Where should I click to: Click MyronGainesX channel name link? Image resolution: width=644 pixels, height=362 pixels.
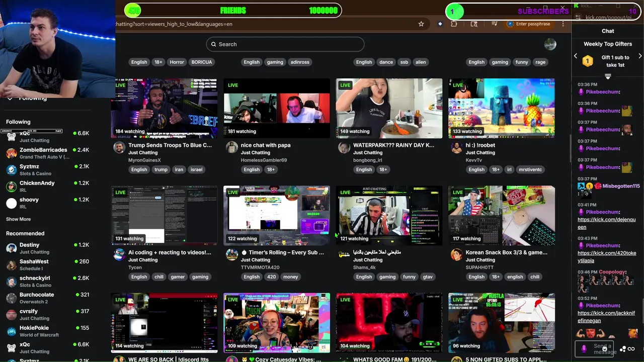point(144,160)
